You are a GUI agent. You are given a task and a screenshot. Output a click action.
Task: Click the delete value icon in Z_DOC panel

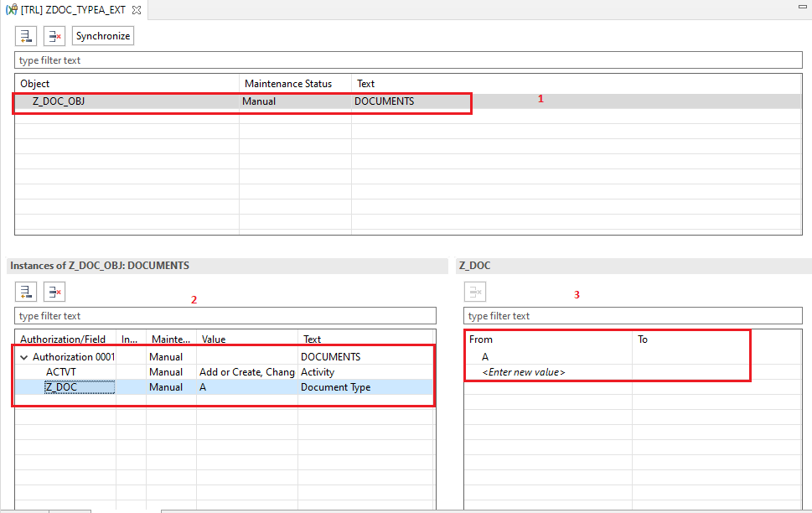coord(475,292)
